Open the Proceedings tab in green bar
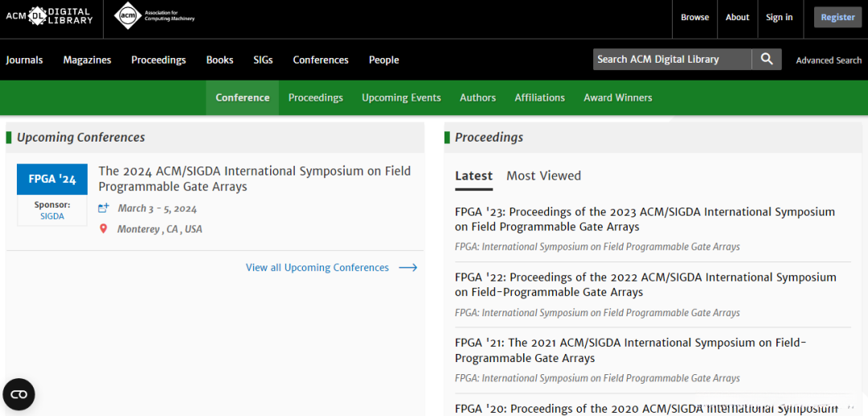 315,97
